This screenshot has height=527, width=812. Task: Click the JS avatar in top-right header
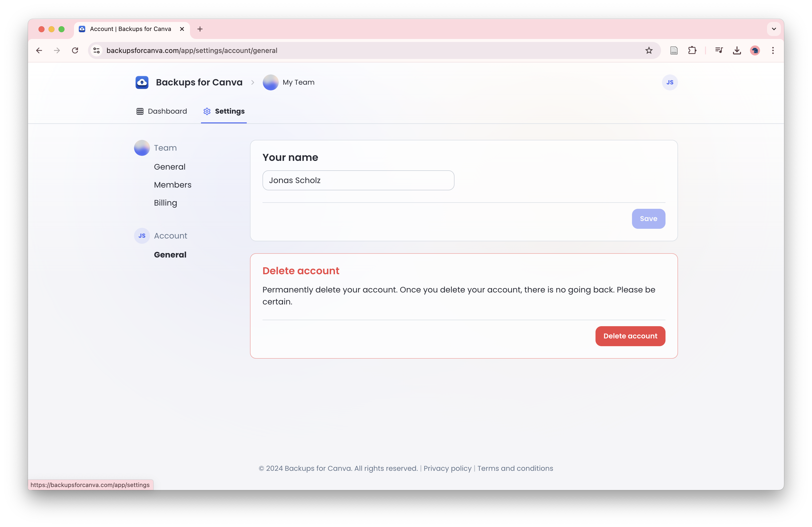pyautogui.click(x=669, y=82)
